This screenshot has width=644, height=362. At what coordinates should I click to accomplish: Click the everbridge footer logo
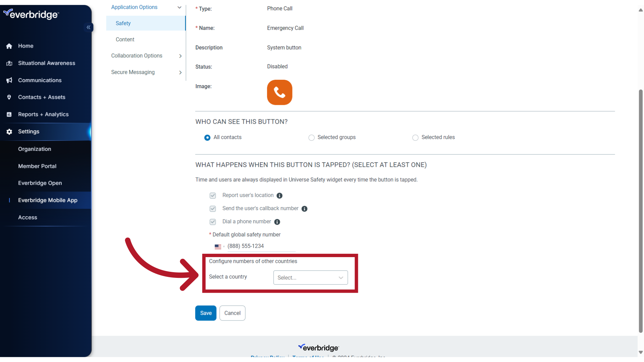click(x=318, y=348)
